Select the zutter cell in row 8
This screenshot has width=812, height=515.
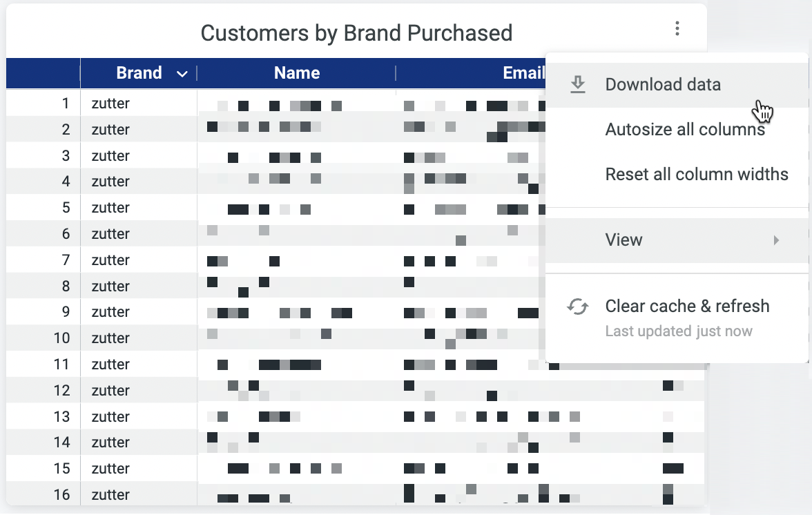pyautogui.click(x=110, y=286)
